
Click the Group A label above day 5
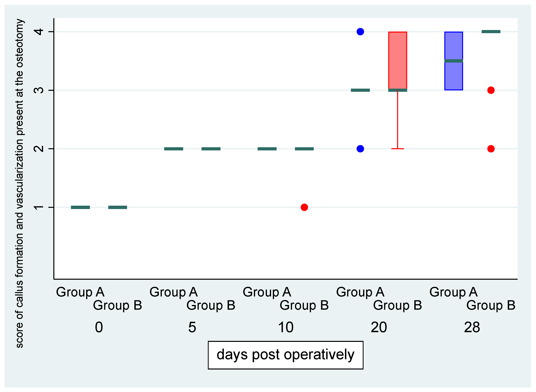coord(173,292)
